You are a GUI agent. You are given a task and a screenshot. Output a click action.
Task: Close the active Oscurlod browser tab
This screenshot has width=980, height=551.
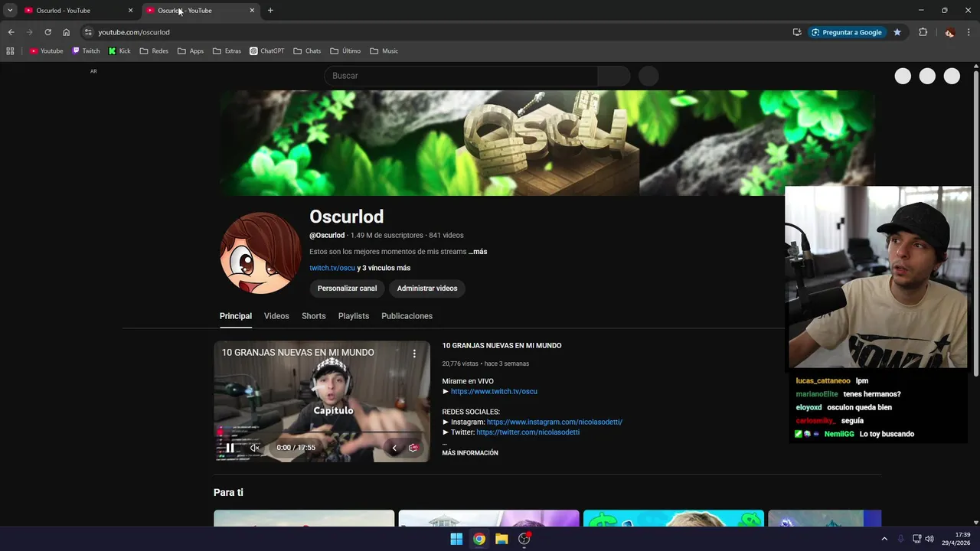click(x=252, y=11)
